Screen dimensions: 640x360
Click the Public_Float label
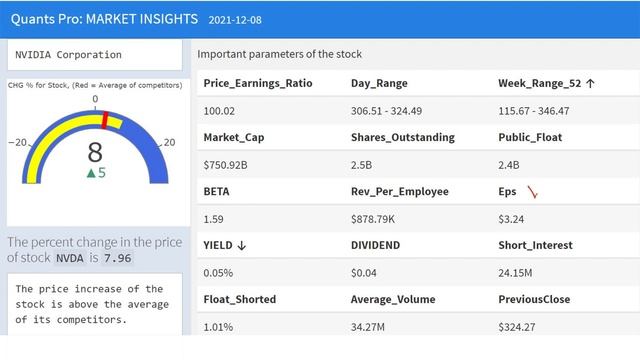(530, 138)
